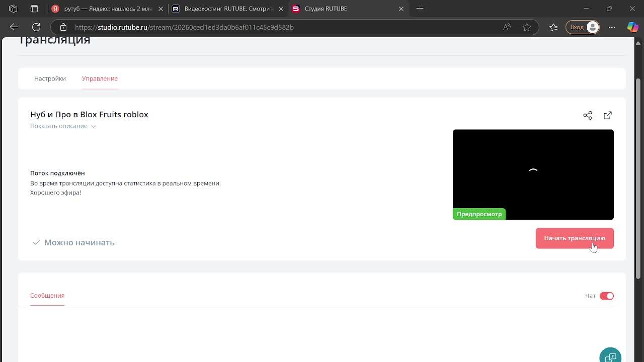Click the Трансляция page heading
The width and height of the screenshot is (644, 362).
(54, 40)
